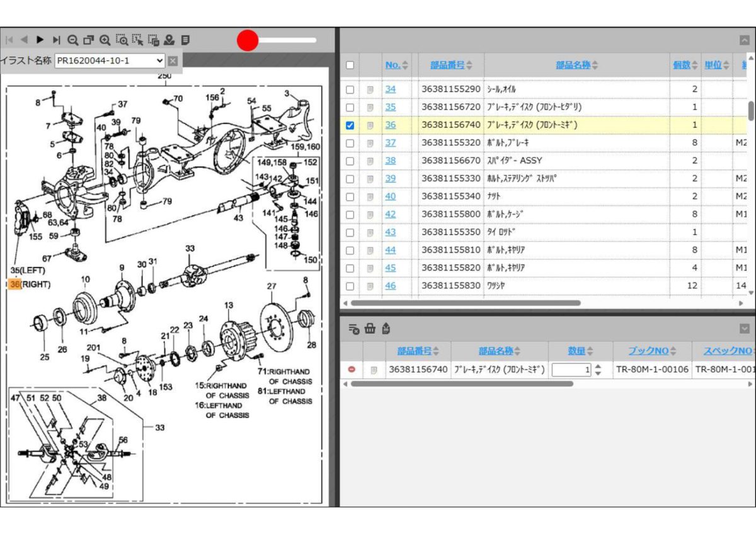Open part number link 42
The height and width of the screenshot is (534, 756).
click(391, 214)
